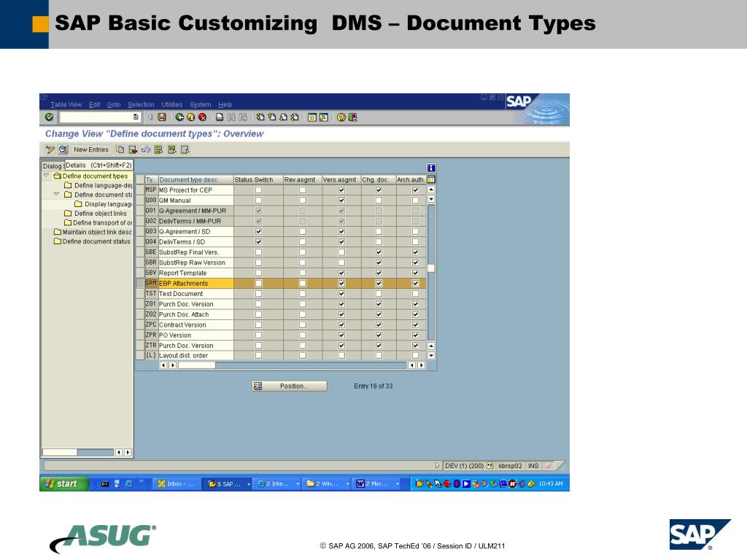Open the Goto menu
This screenshot has height=560, width=747.
point(113,105)
